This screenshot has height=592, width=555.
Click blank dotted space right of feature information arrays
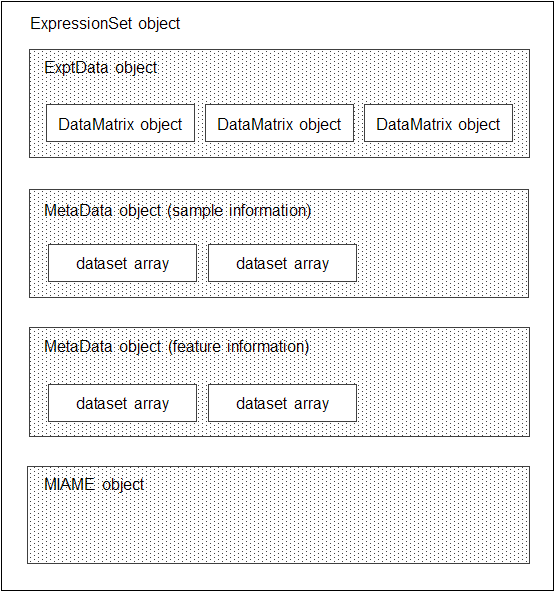click(x=442, y=403)
